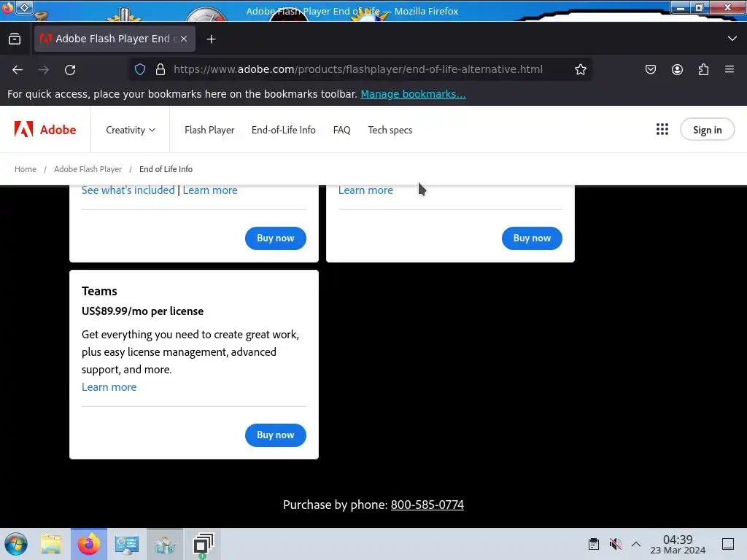Go to Home breadcrumb

click(26, 169)
